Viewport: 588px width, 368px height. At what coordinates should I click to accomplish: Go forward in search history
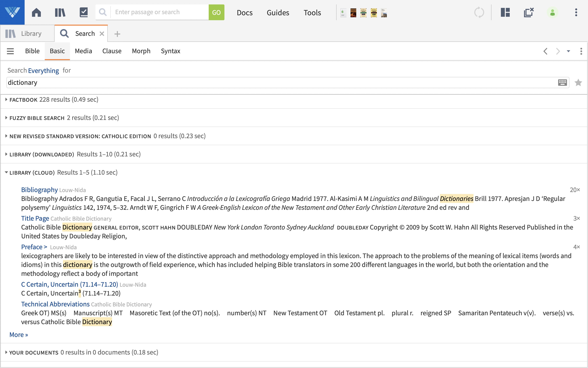558,51
